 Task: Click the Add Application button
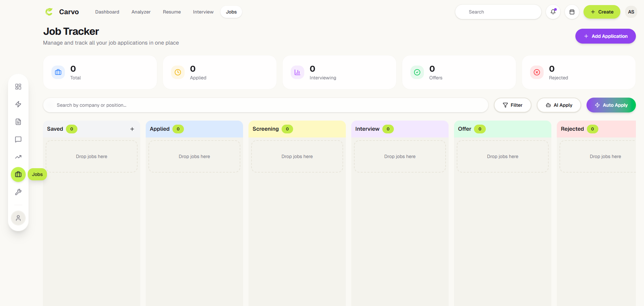coord(605,36)
